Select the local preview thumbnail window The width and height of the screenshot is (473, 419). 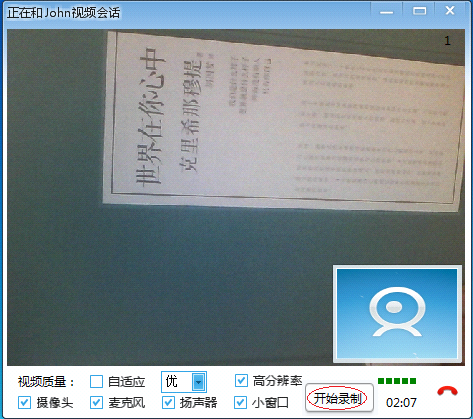[397, 314]
